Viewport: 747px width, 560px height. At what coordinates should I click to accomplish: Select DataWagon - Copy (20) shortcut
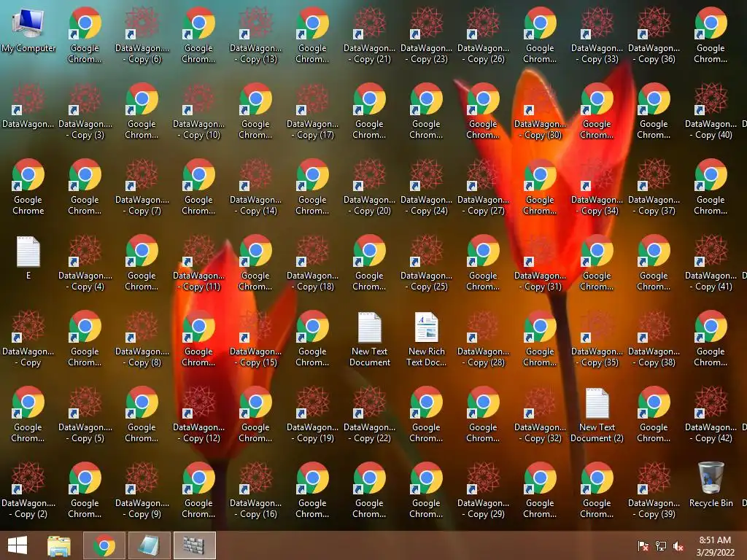click(x=370, y=187)
